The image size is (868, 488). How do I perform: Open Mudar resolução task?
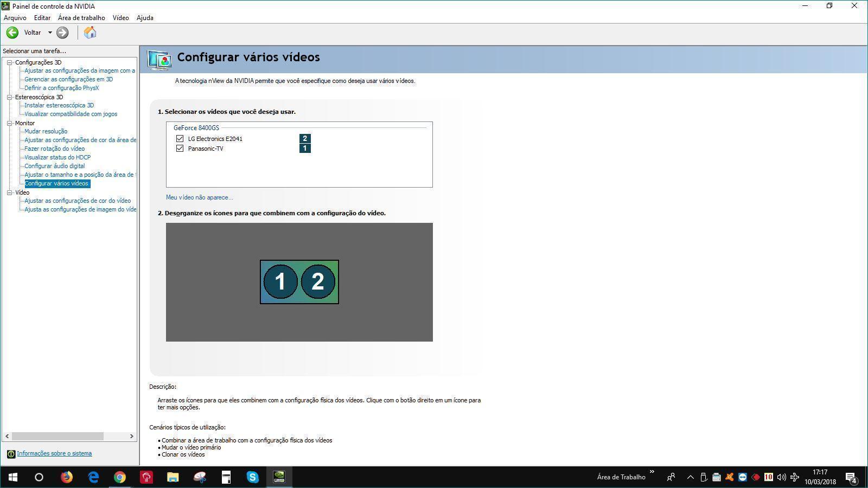click(46, 131)
